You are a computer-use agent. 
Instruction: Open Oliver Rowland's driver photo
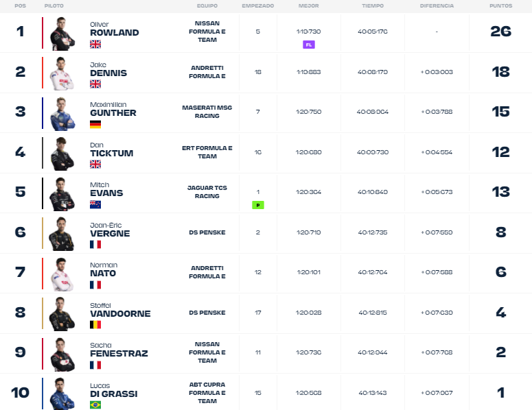pos(62,34)
